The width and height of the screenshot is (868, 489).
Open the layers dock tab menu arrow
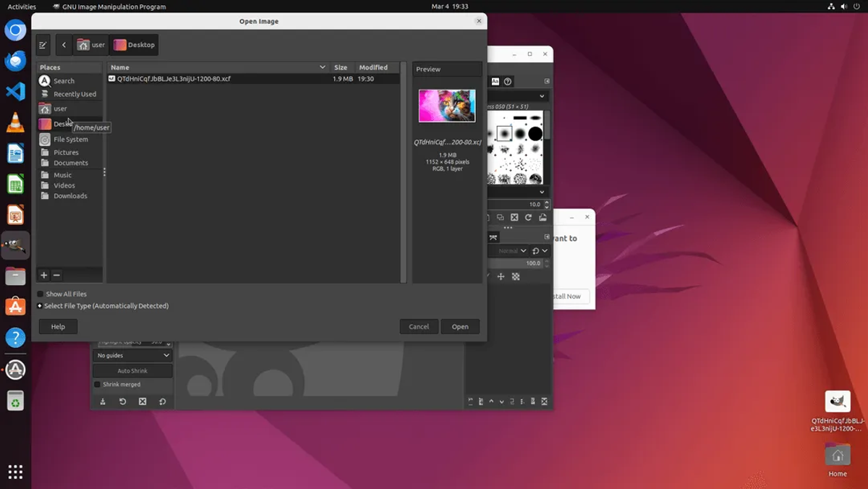pos(547,237)
